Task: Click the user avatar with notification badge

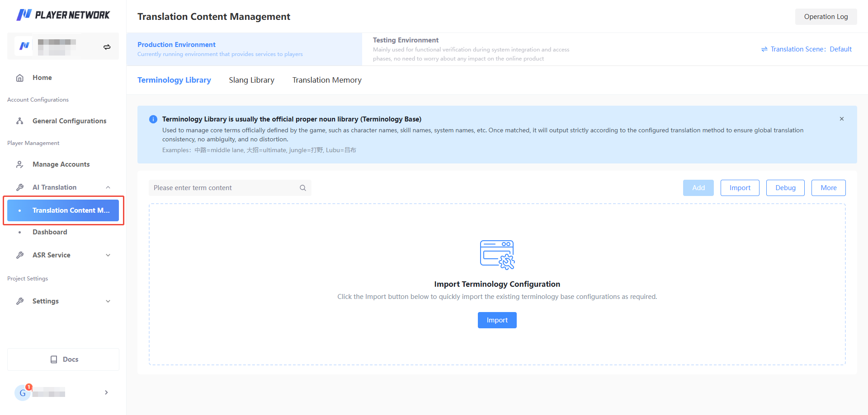Action: click(x=23, y=392)
